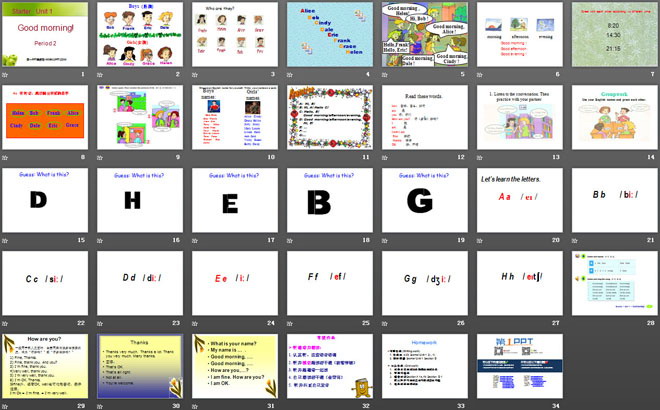Screen dimensions: 660x410
Task: Play animation star beneath slide 30
Action: point(100,407)
